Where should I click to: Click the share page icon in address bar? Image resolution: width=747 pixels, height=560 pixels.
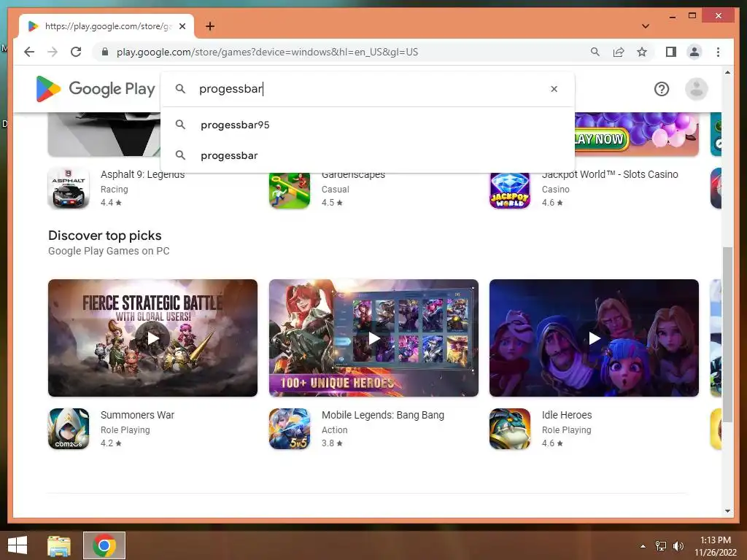619,52
